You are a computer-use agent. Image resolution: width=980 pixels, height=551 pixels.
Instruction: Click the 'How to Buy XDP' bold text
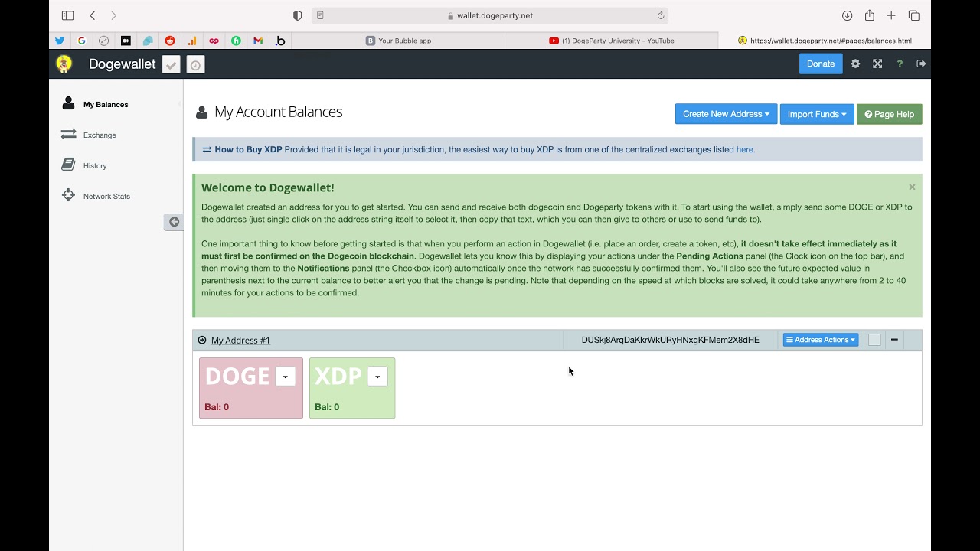click(x=248, y=150)
